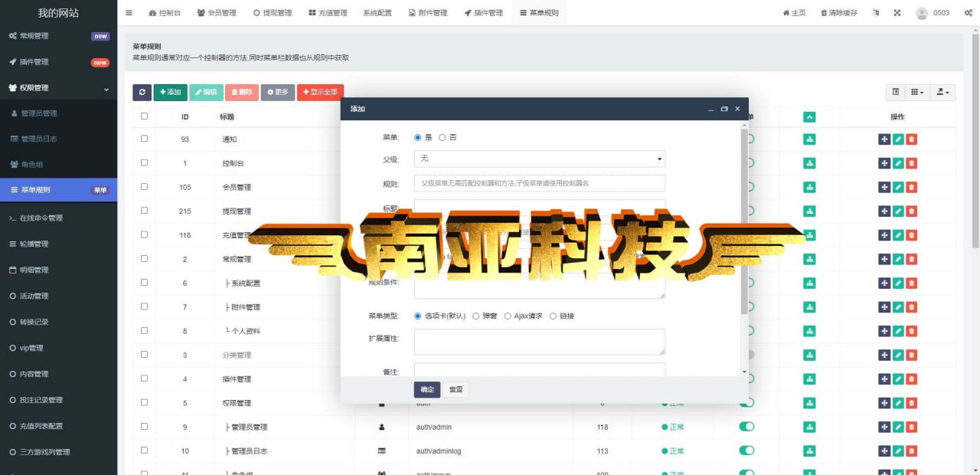Image resolution: width=980 pixels, height=475 pixels.
Task: Click the red delete icon in the 通知 row
Action: click(911, 139)
